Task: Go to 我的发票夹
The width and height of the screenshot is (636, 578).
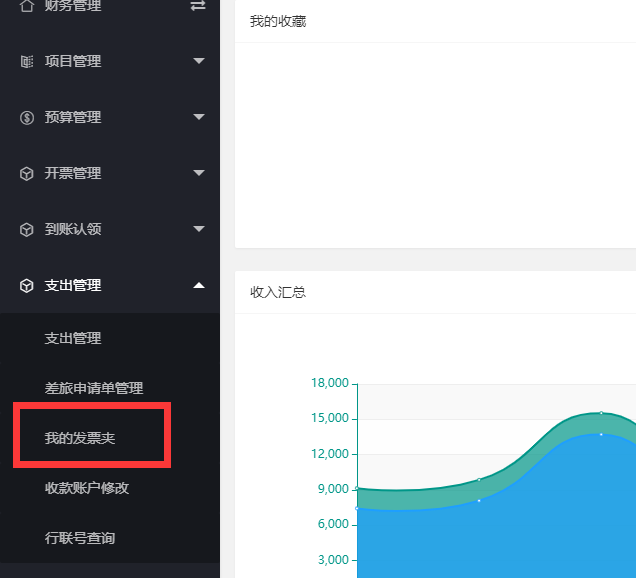Action: [x=87, y=438]
